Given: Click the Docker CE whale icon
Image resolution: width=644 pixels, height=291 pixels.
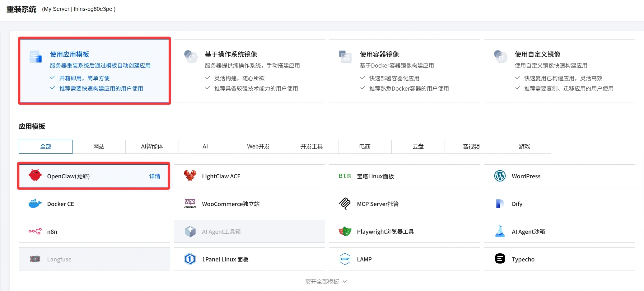Looking at the screenshot, I should point(35,204).
